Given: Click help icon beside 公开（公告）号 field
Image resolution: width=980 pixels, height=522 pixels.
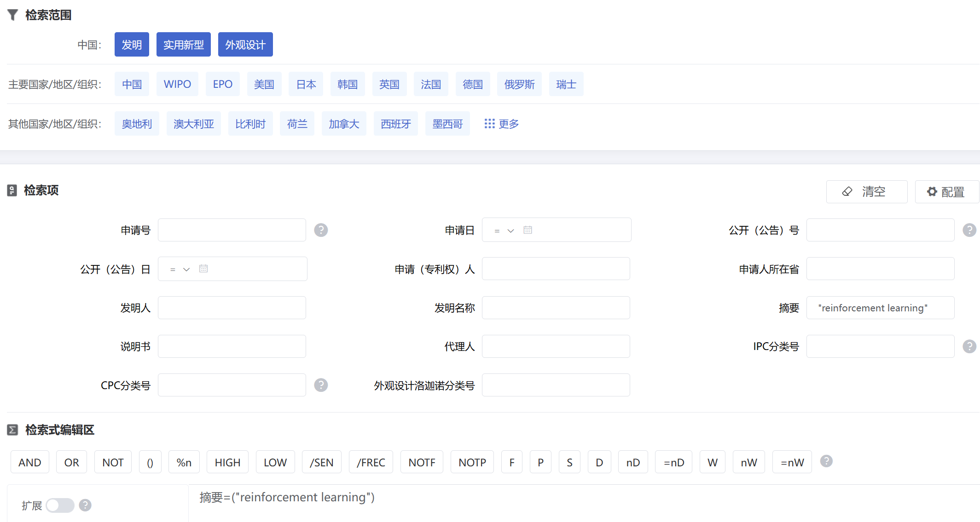Looking at the screenshot, I should [969, 230].
